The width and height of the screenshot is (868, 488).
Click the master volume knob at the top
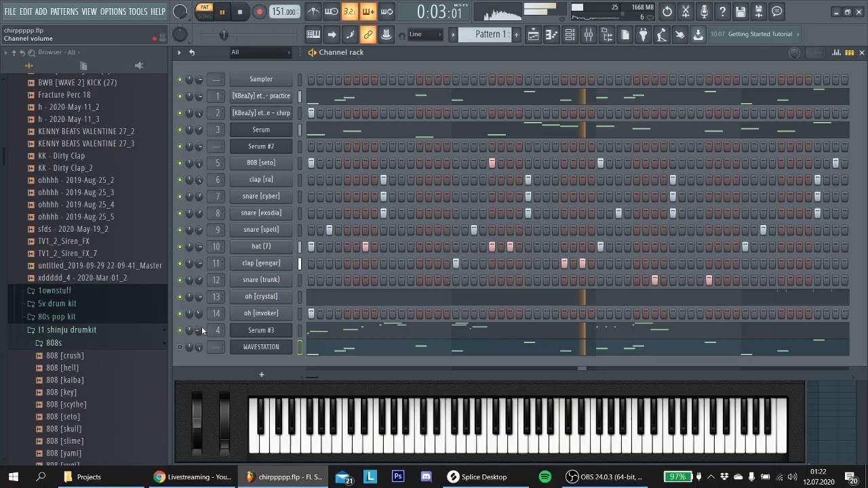tap(180, 12)
